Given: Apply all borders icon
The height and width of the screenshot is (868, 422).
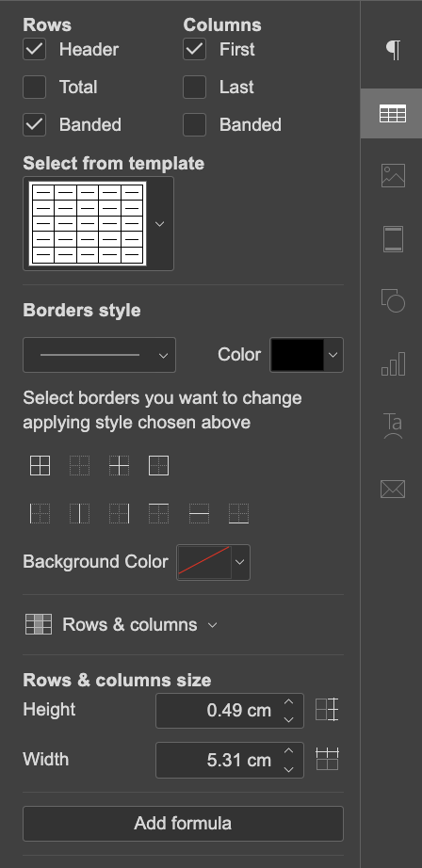Looking at the screenshot, I should click(40, 466).
